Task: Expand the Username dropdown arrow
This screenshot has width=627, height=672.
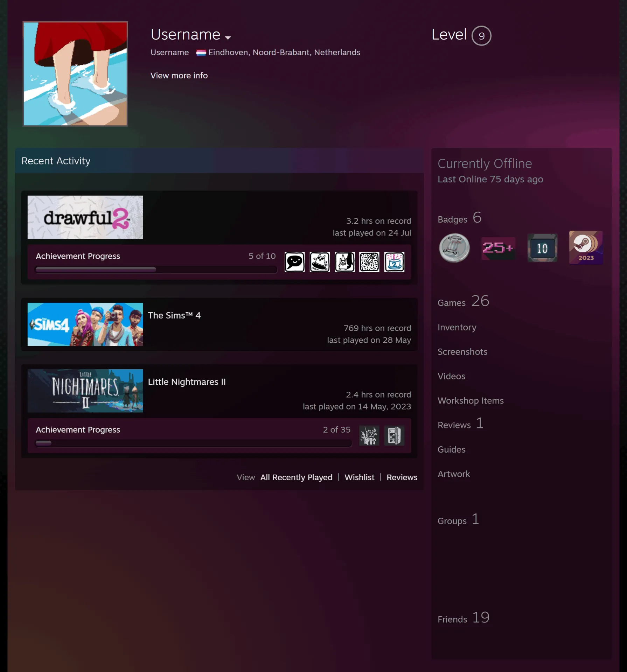Action: (228, 37)
